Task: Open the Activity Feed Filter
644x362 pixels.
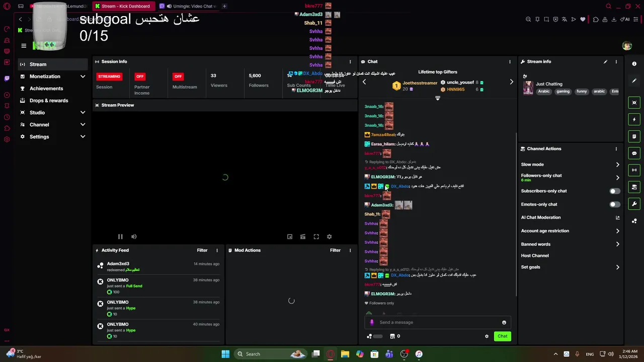Action: coord(202,250)
